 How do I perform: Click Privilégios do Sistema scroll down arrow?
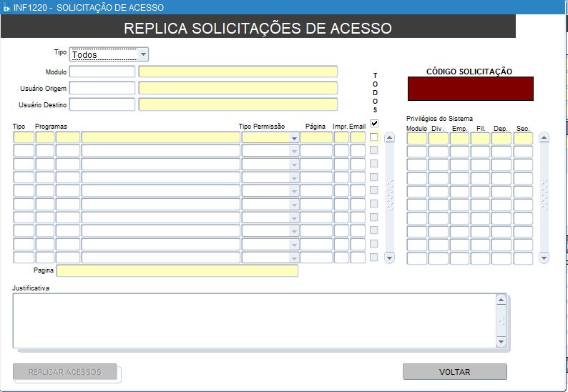click(544, 258)
